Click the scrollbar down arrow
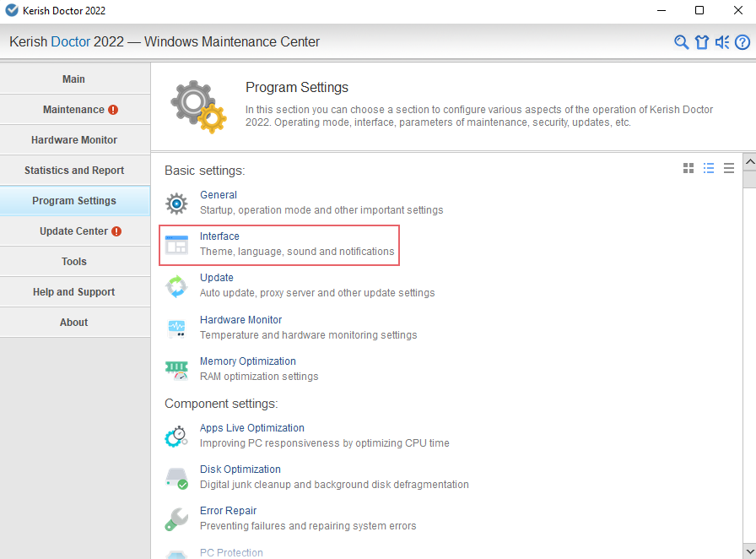The image size is (756, 559). click(750, 551)
